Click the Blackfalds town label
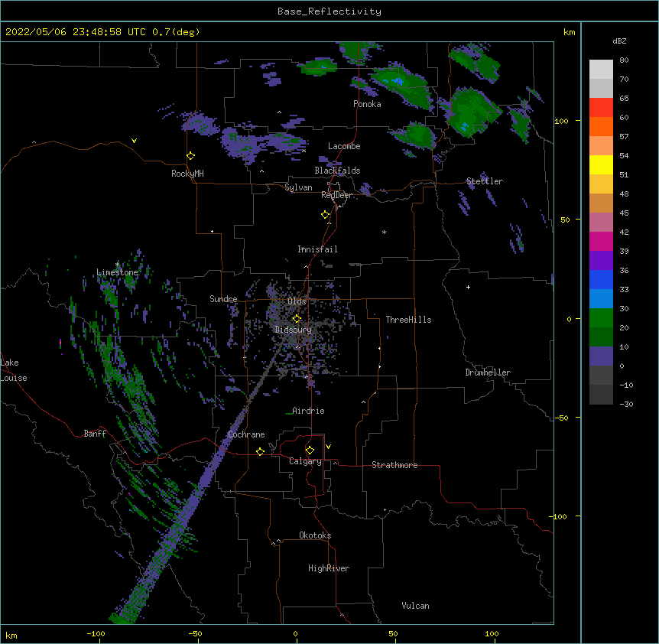The width and height of the screenshot is (659, 644). [x=337, y=171]
